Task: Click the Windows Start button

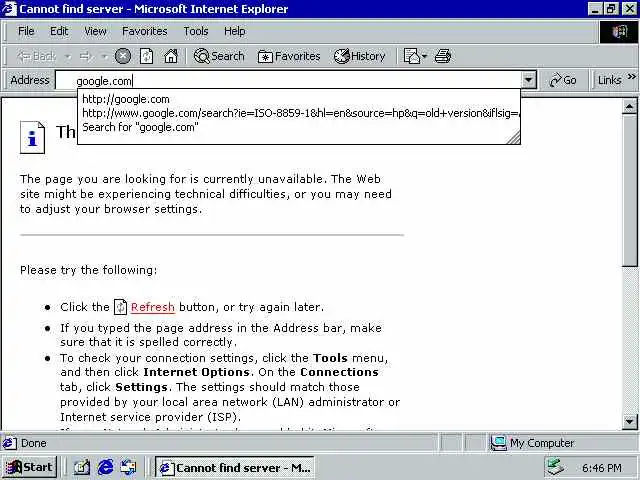Action: pos(29,467)
